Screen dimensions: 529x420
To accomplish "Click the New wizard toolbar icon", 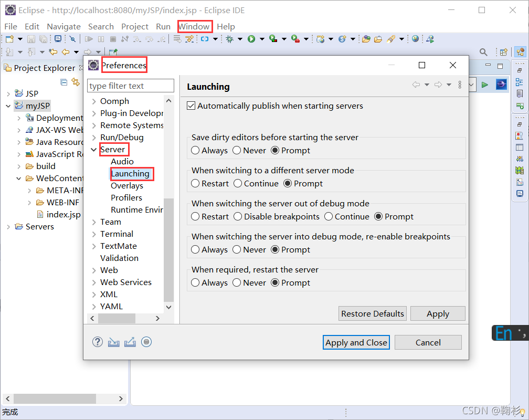I will (x=9, y=39).
